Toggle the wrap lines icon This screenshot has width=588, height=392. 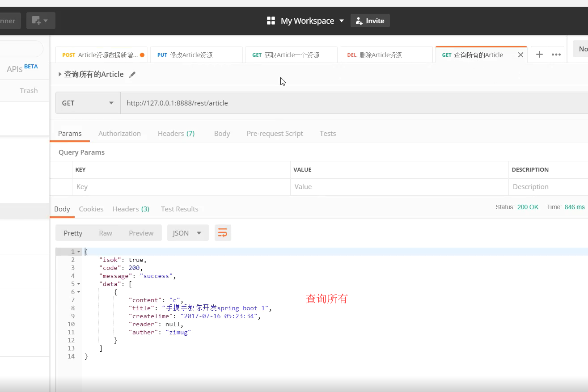coord(223,233)
